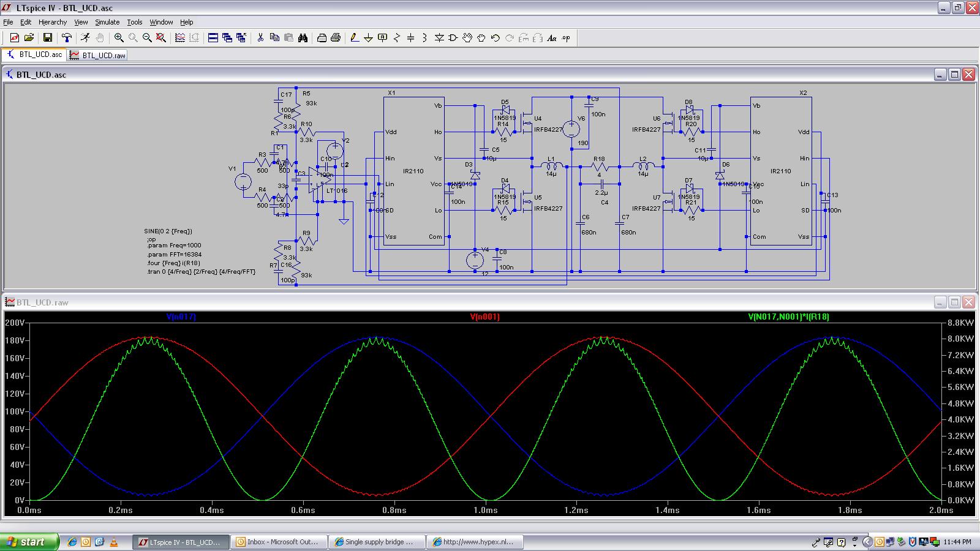Select the Label Net tool
Viewport: 980px width, 551px height.
click(x=383, y=38)
